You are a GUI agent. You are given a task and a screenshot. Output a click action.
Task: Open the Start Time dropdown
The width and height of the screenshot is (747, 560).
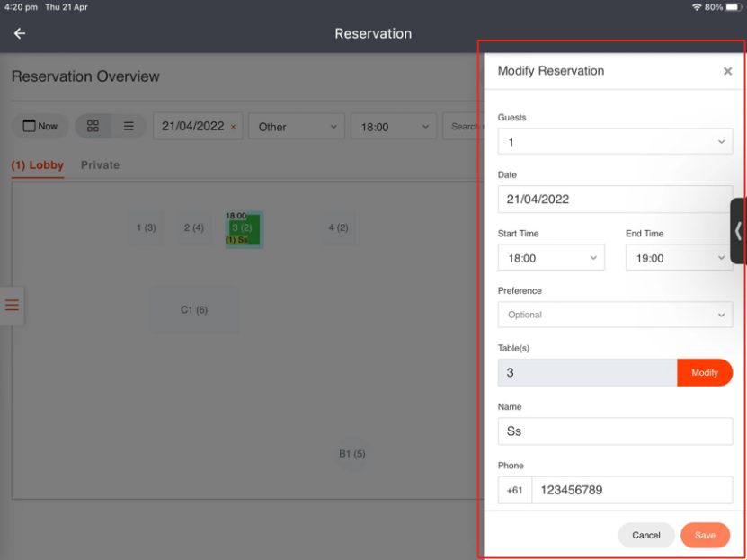pyautogui.click(x=551, y=258)
